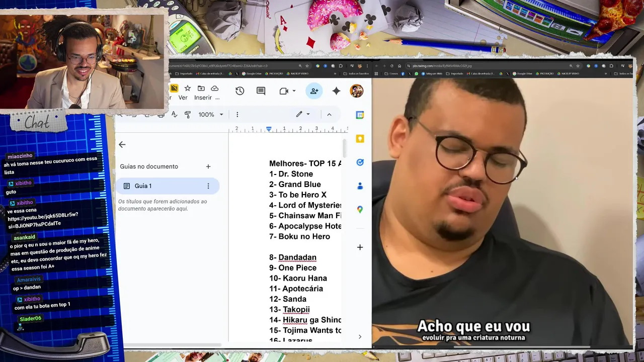Click the yellow offline document badge
The height and width of the screenshot is (362, 644).
pyautogui.click(x=174, y=88)
